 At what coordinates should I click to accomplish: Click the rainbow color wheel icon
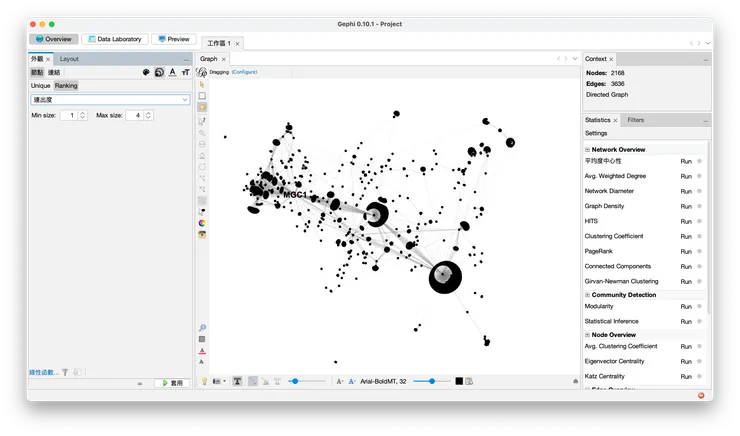click(202, 223)
